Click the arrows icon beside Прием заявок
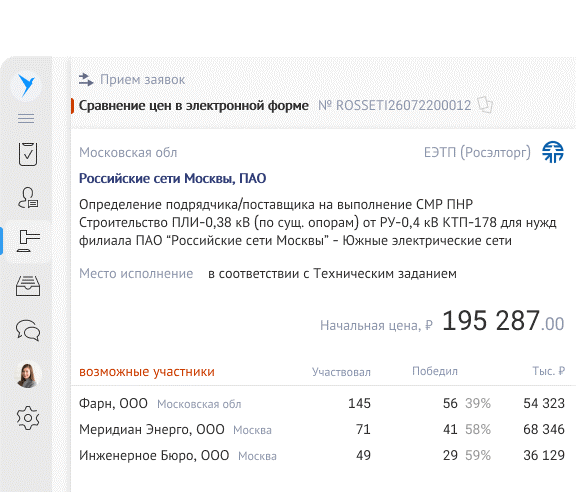Viewport: 576px width, 492px height. 86,80
